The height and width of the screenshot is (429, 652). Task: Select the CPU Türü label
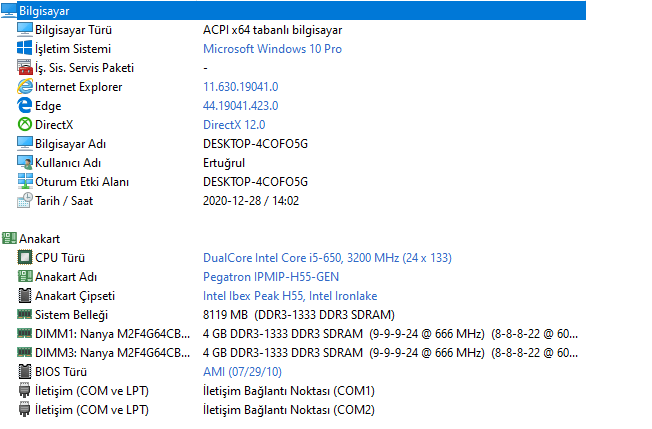click(x=60, y=258)
